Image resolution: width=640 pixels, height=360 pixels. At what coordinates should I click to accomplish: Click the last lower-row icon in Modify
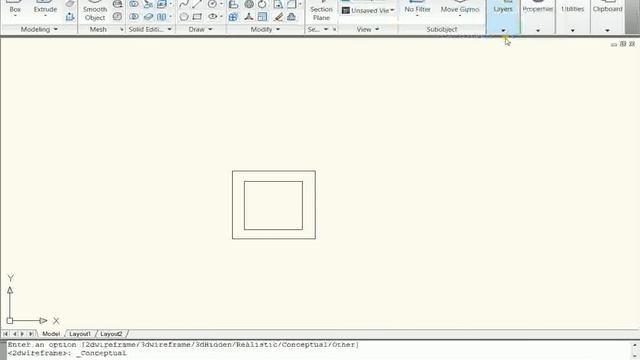click(291, 17)
